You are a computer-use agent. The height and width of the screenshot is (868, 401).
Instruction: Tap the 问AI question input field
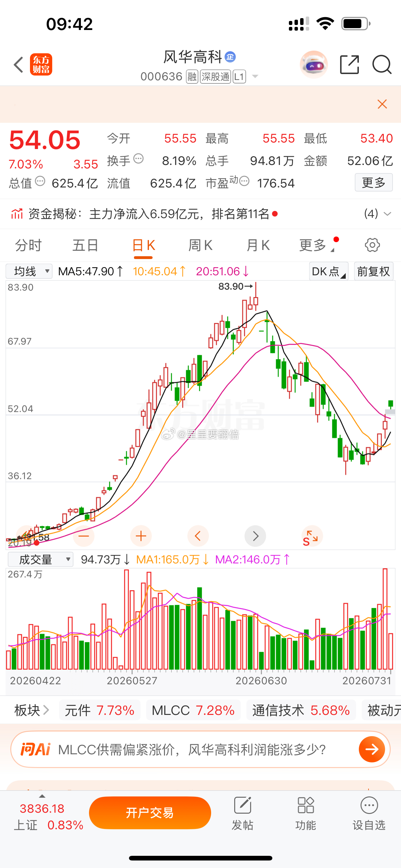[x=201, y=749]
